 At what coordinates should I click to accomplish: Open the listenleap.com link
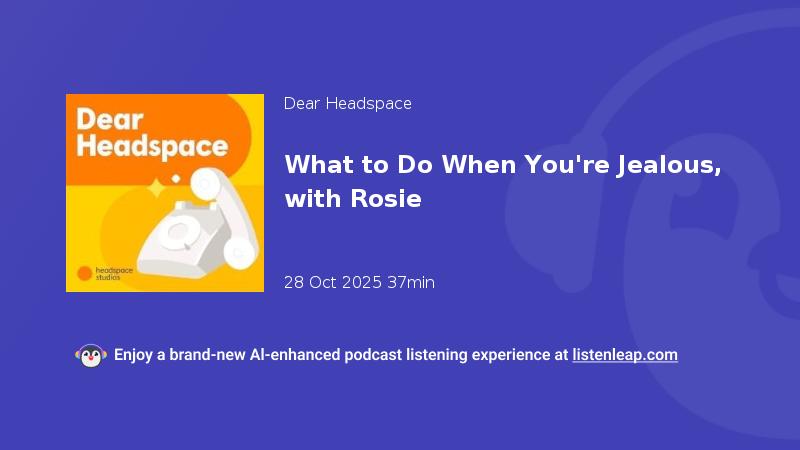click(x=625, y=355)
